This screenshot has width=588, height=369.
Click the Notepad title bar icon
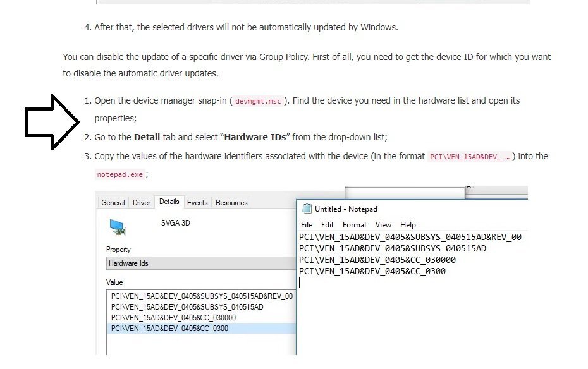click(x=307, y=209)
